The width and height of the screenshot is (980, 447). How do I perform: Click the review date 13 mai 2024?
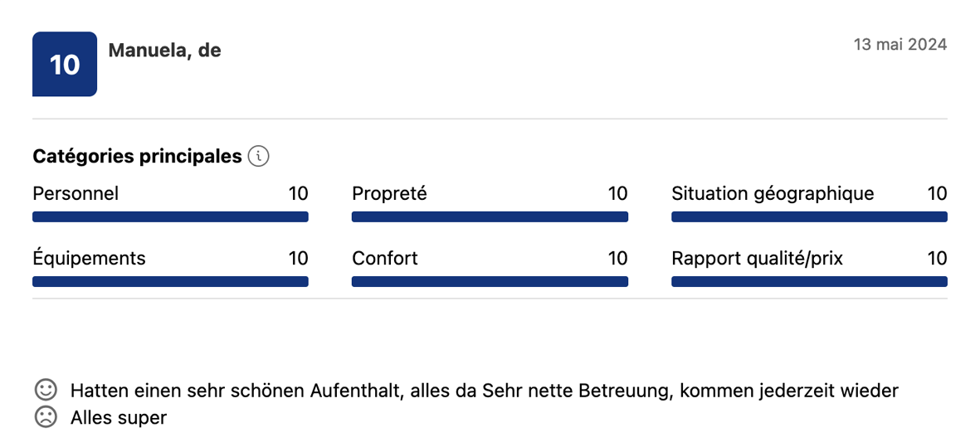tap(900, 45)
